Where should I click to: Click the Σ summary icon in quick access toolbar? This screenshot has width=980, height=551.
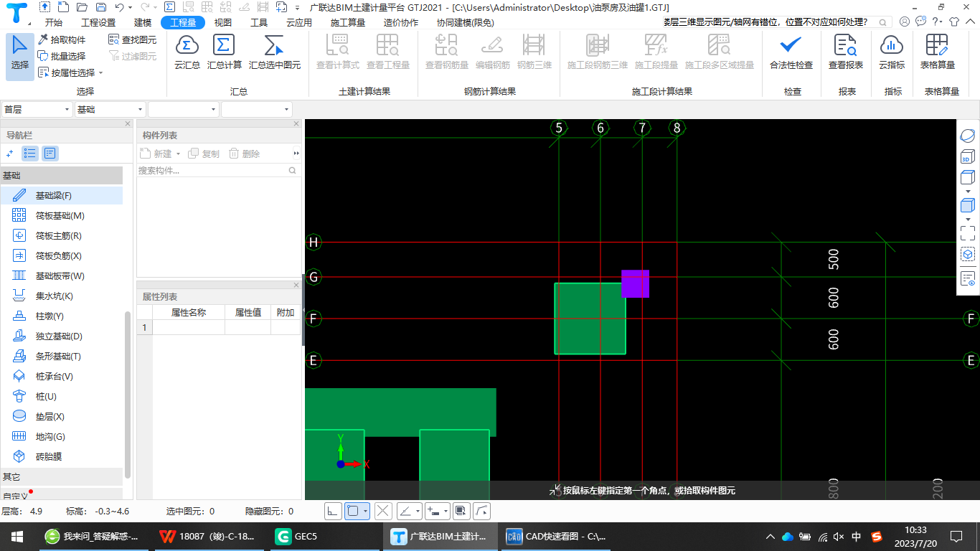coord(169,7)
